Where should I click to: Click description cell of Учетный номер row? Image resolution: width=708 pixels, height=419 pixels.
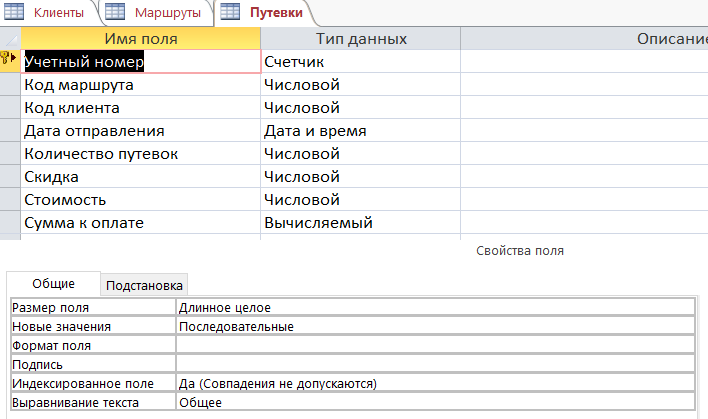click(584, 61)
